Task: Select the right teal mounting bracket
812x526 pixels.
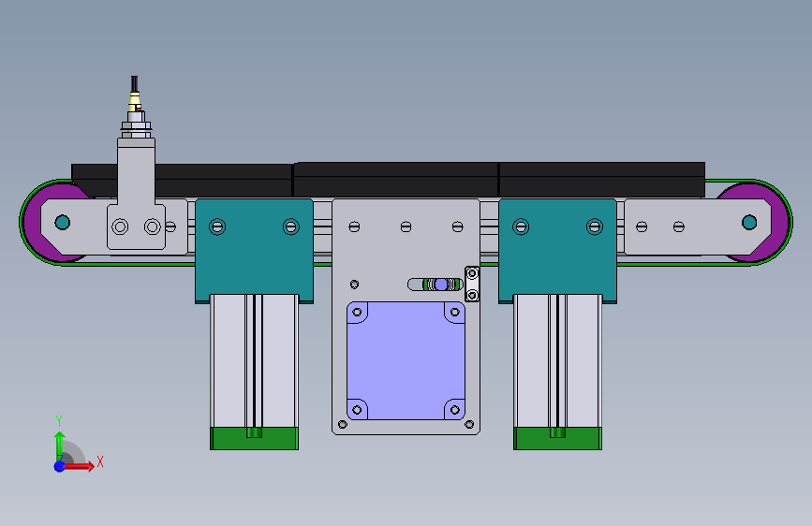Action: pos(558,251)
